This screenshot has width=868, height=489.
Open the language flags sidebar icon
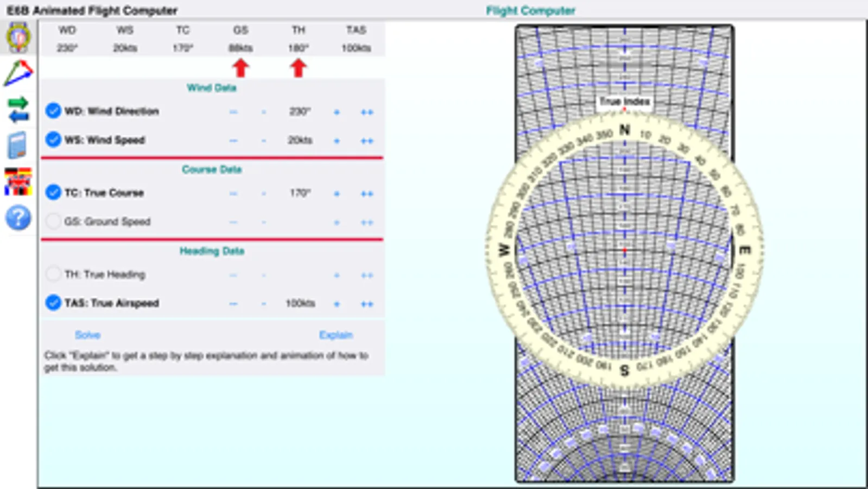pyautogui.click(x=18, y=182)
